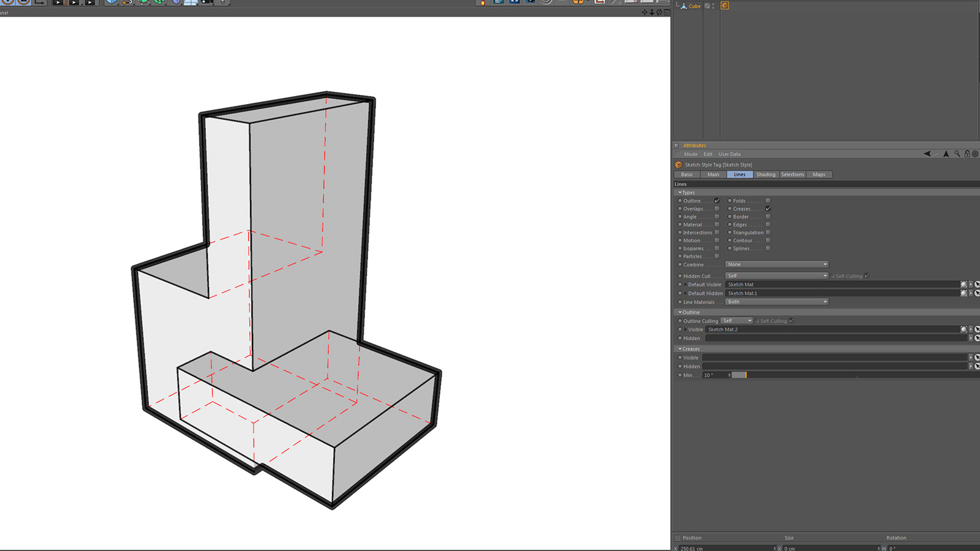Click Creases Hidden object picker cursor
This screenshot has height=551, width=980.
977,366
